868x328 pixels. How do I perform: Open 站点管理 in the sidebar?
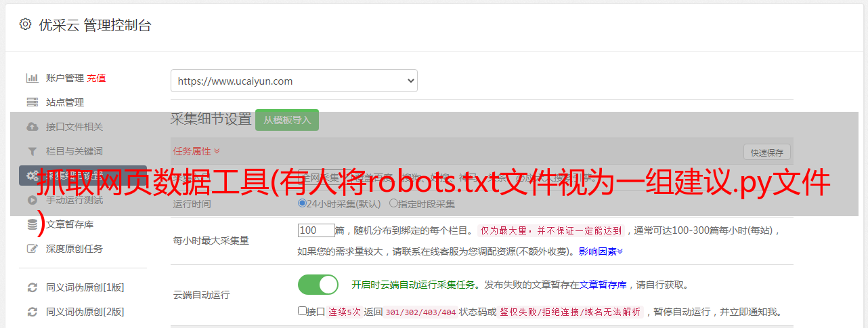point(65,102)
